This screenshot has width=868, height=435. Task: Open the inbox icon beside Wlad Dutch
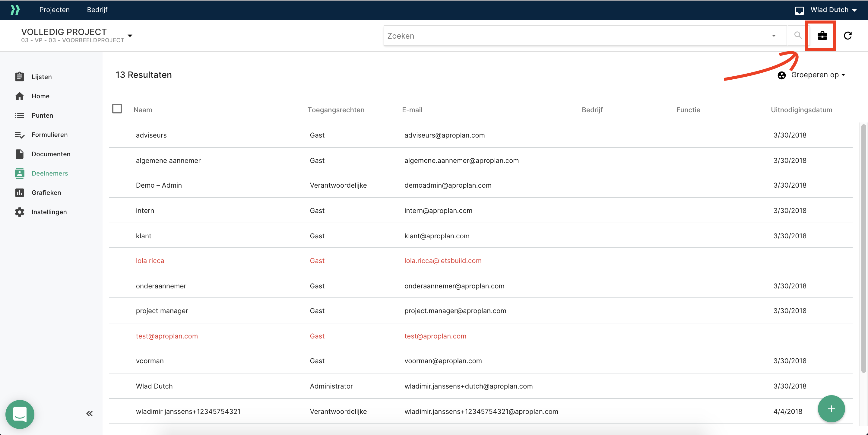click(799, 10)
